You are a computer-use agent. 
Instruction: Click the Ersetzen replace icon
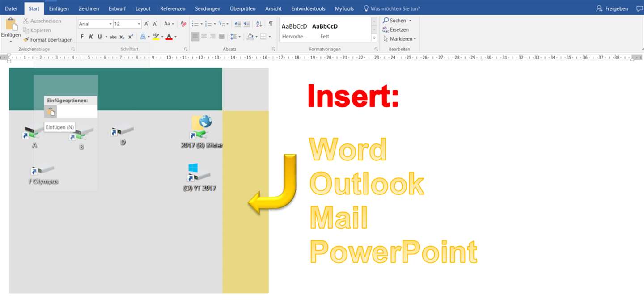pos(385,29)
